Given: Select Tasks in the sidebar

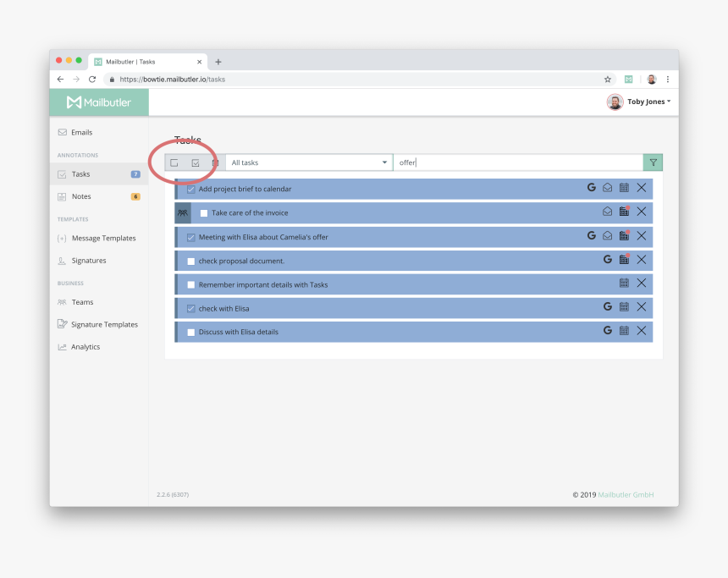Looking at the screenshot, I should click(99, 174).
